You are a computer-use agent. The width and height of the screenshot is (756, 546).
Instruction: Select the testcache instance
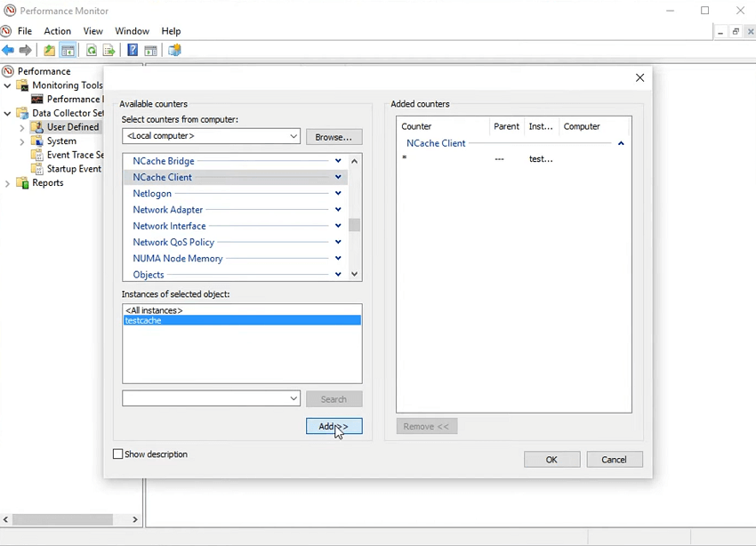coord(242,320)
